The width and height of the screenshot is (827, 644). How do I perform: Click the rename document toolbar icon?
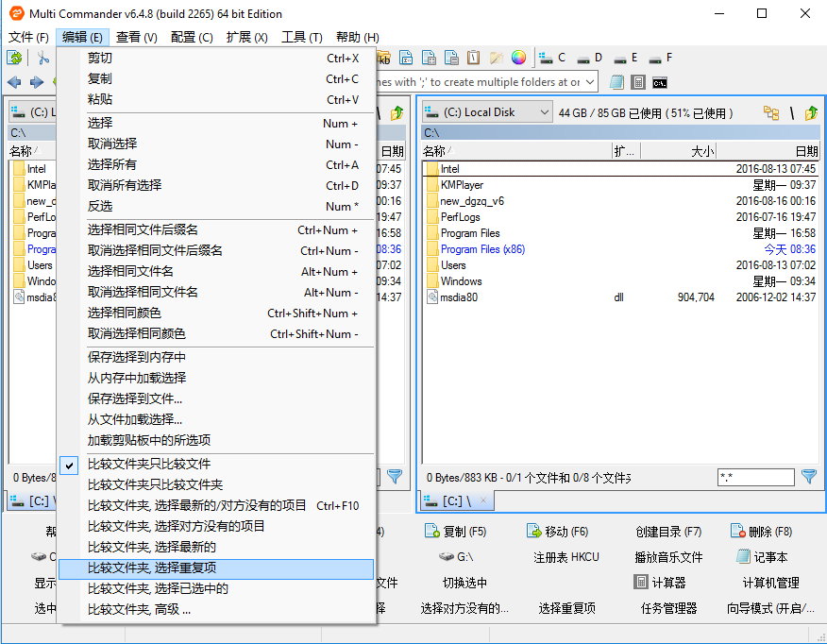pyautogui.click(x=406, y=58)
